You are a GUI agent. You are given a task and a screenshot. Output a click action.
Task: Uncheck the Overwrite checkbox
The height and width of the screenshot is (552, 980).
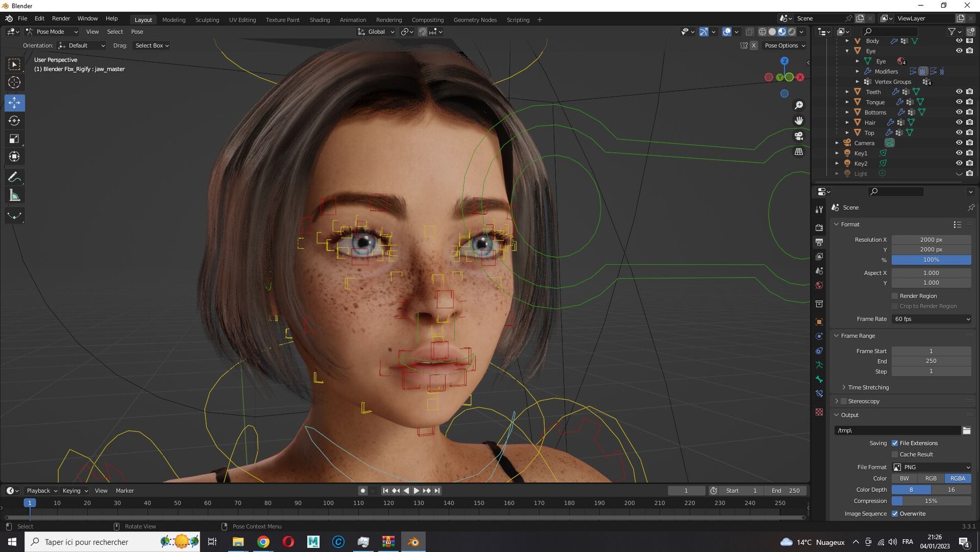(x=895, y=514)
